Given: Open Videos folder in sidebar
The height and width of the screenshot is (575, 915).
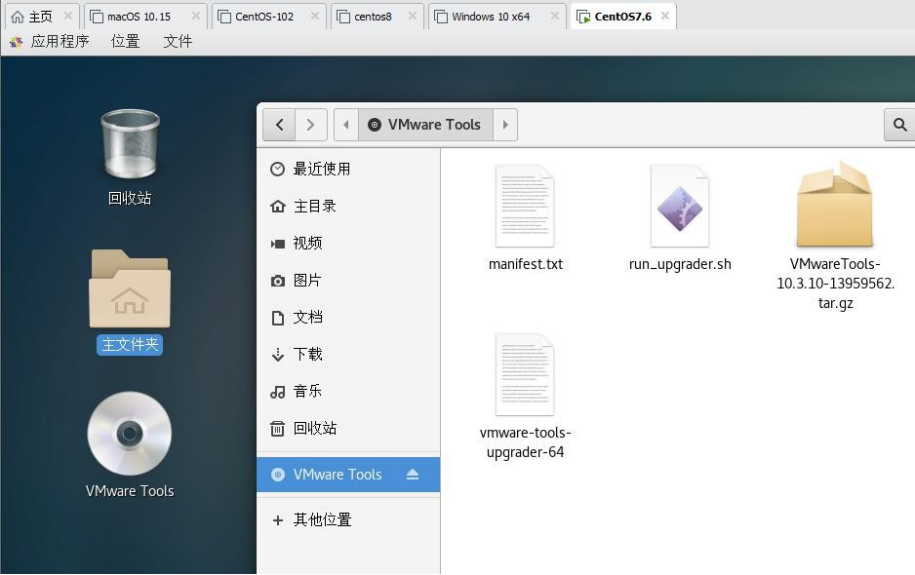Looking at the screenshot, I should coord(348,243).
